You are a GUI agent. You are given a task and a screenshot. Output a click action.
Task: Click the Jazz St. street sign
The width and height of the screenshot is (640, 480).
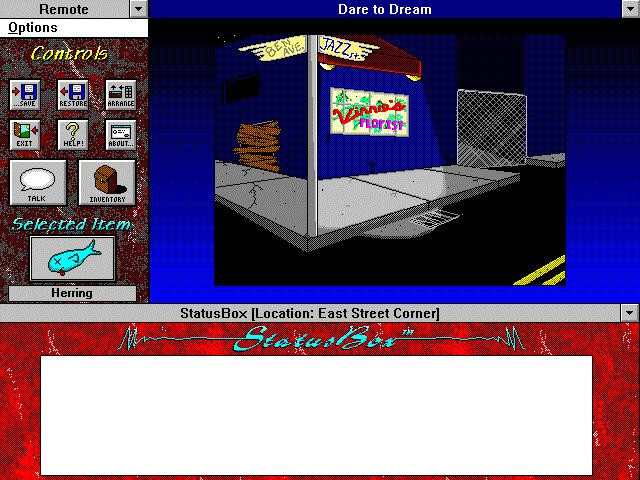[341, 49]
